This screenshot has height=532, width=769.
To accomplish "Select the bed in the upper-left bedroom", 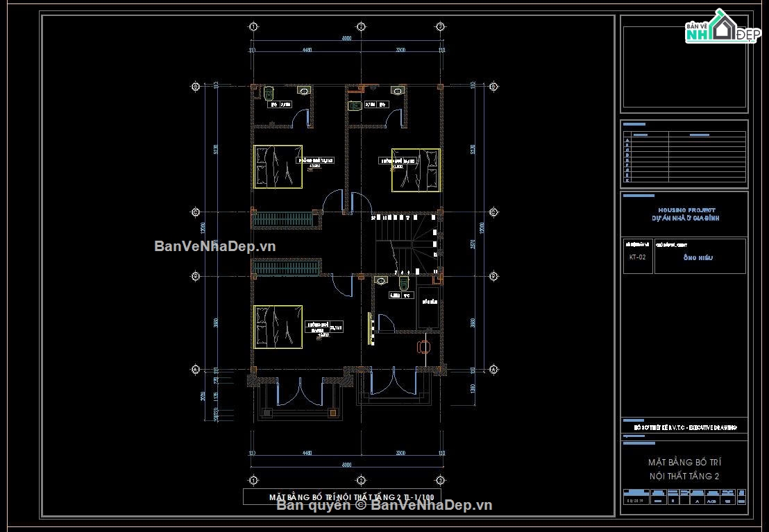I will pyautogui.click(x=278, y=166).
